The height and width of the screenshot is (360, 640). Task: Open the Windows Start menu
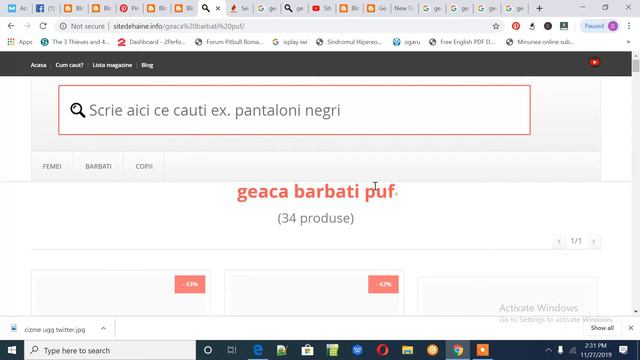[12, 350]
